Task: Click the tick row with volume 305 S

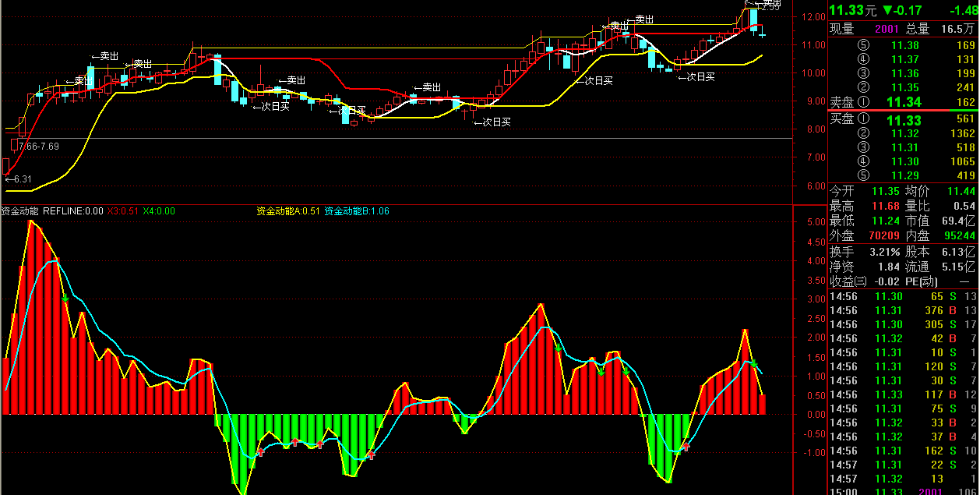Action: coord(904,324)
